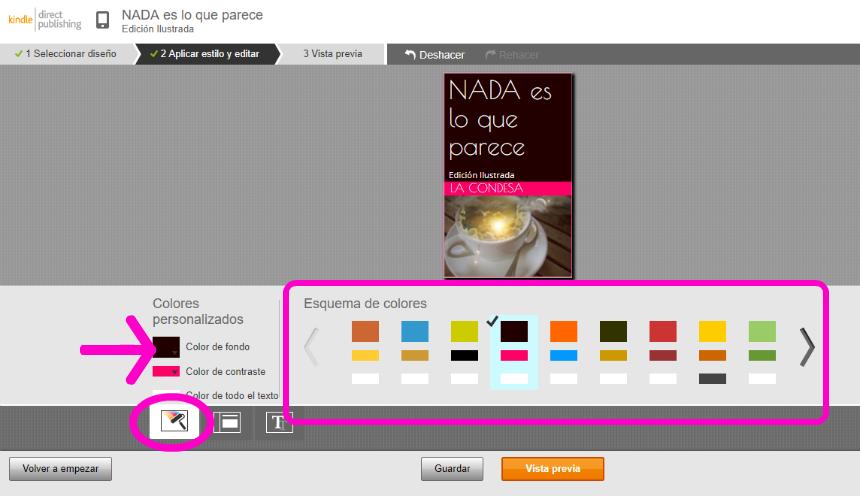The height and width of the screenshot is (496, 860).
Task: Go to step 1 Seleccionar diseño
Action: point(66,54)
